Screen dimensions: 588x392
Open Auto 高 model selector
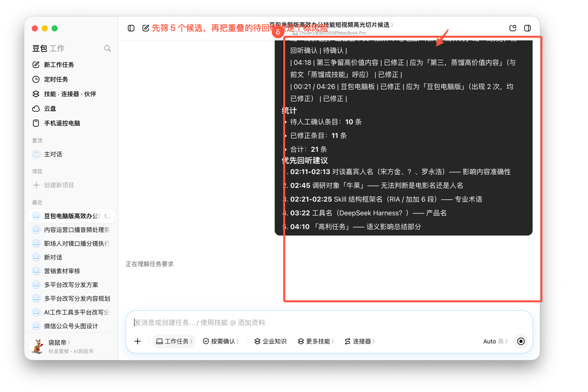(x=495, y=341)
